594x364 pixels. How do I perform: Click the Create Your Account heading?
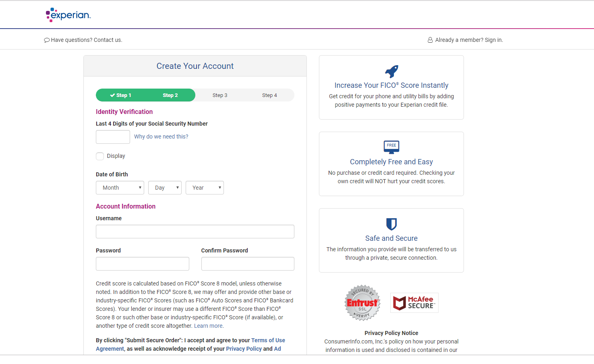[195, 66]
